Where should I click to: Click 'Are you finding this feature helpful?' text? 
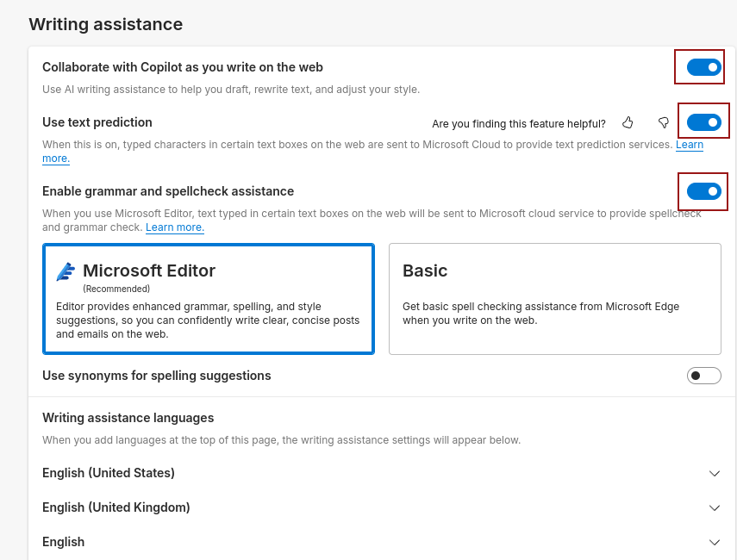click(x=519, y=123)
